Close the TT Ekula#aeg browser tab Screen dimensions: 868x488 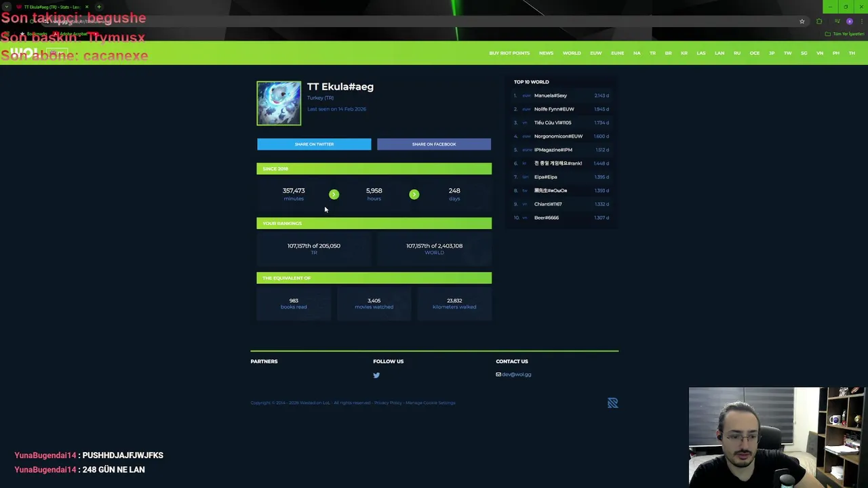[x=87, y=7]
